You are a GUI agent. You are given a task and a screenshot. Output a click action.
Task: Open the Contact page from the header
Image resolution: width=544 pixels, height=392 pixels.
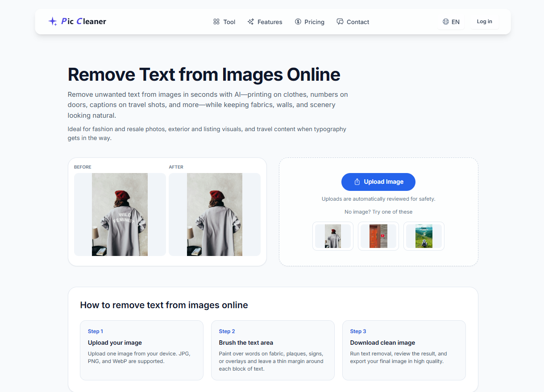(358, 21)
